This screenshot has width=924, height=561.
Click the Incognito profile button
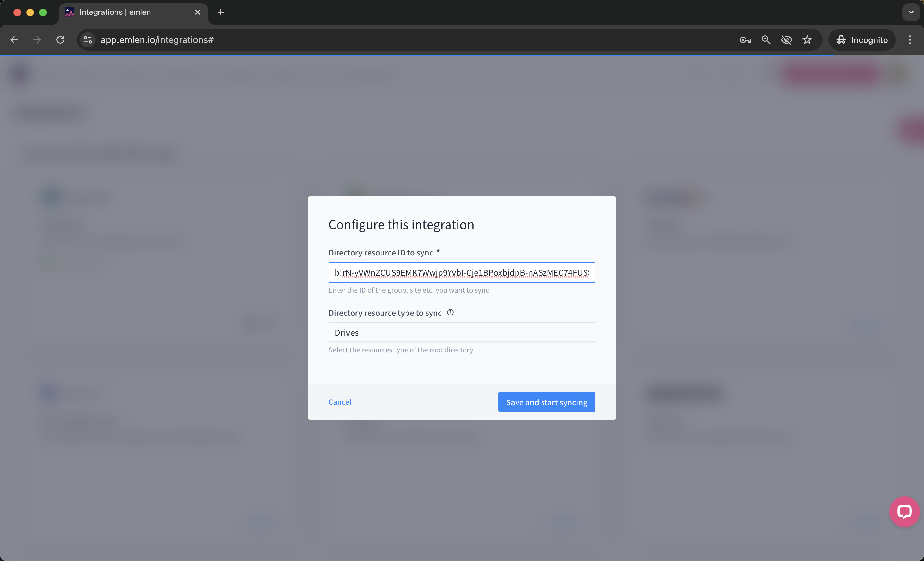pyautogui.click(x=862, y=40)
